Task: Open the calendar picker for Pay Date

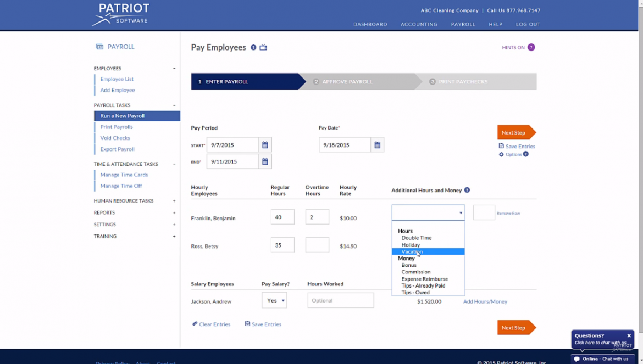Action: pos(377,144)
